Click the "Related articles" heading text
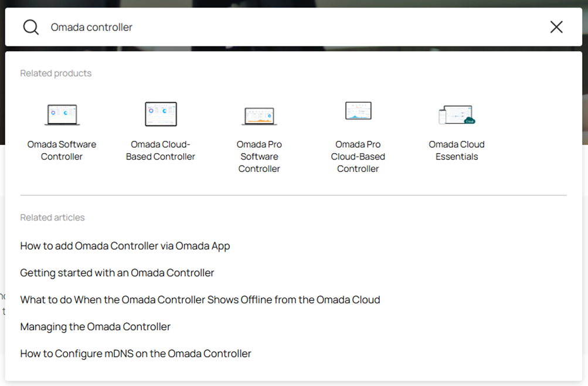Screen dimensions: 588x386 pos(53,218)
